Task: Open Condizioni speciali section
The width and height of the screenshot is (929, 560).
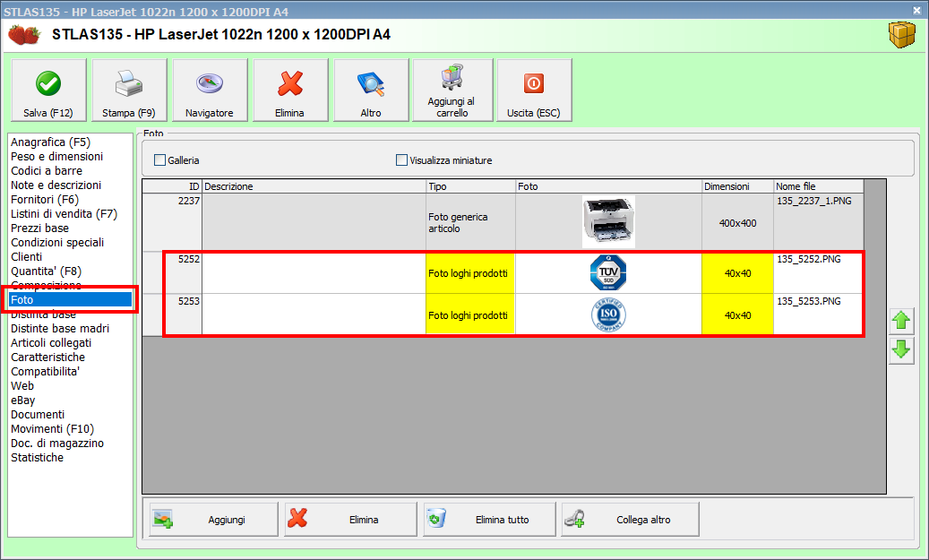Action: [56, 243]
